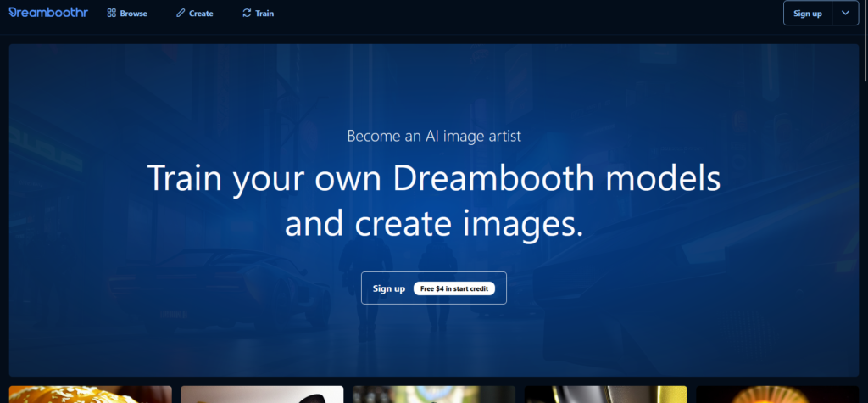
Task: Open the fourth yellow-edged gallery thumbnail
Action: [x=605, y=395]
